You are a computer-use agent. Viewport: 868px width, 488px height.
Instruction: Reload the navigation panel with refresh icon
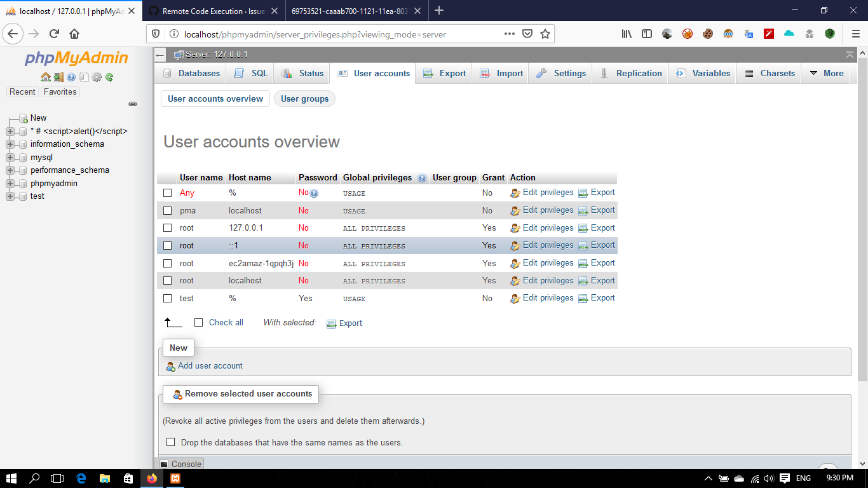point(109,77)
